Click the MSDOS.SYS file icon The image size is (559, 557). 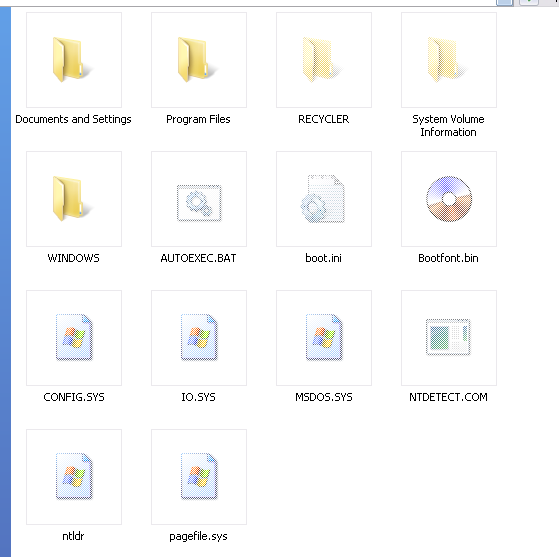click(x=324, y=338)
